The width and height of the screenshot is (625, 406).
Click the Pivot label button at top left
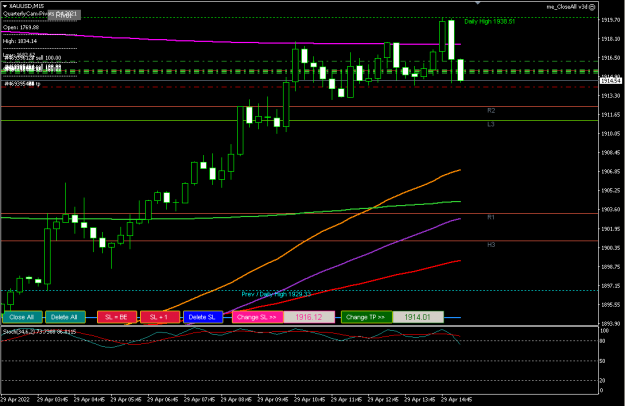tap(64, 15)
